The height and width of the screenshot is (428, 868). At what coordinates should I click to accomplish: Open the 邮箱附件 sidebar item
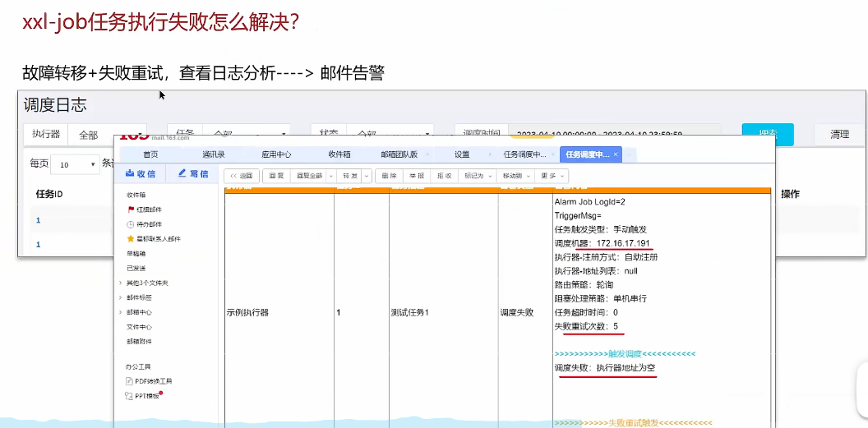(x=140, y=342)
